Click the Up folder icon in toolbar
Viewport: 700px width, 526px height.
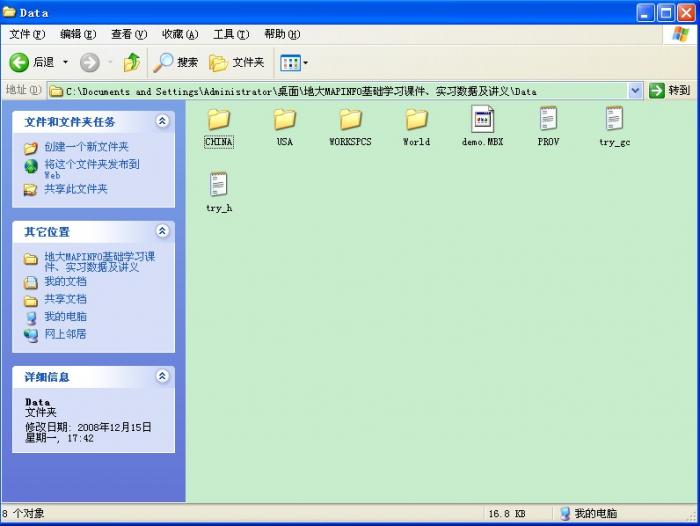(131, 62)
